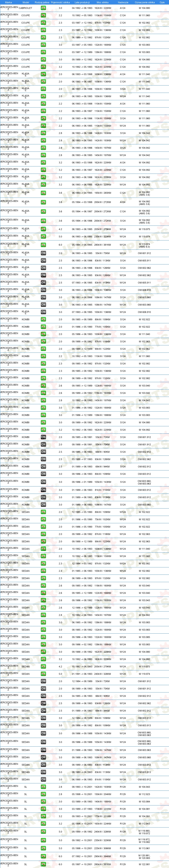This screenshot has width=169, height=868.
Task: Click the petrol icon in the AMG 6.0 row
Action: 43,245
